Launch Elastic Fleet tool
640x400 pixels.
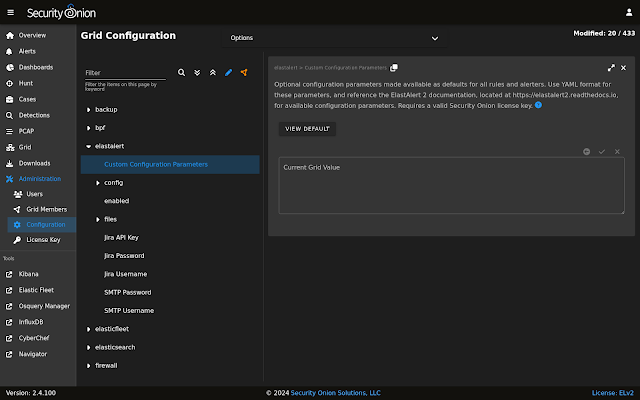pyautogui.click(x=38, y=290)
